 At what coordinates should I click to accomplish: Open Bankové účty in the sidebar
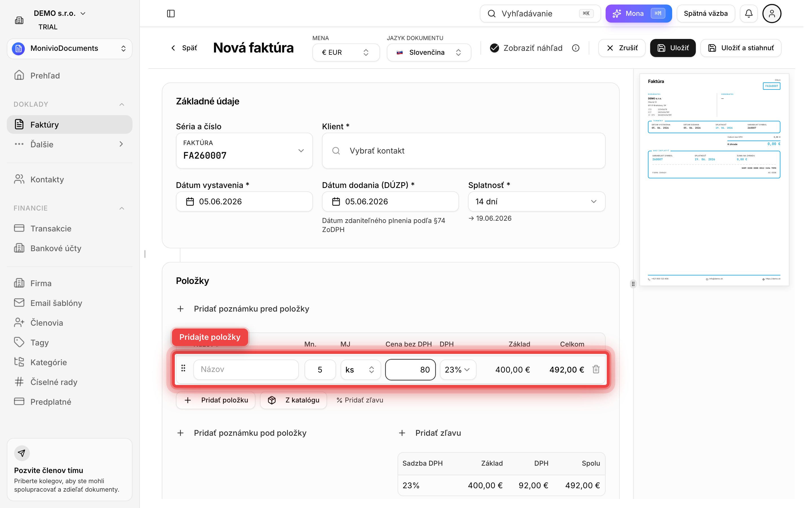tap(69, 248)
